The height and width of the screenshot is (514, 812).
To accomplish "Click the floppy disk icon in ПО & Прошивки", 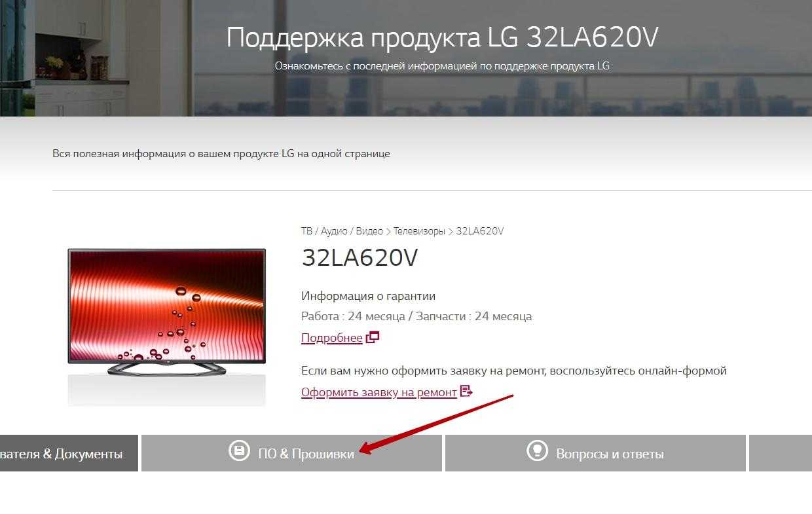I will 239,450.
